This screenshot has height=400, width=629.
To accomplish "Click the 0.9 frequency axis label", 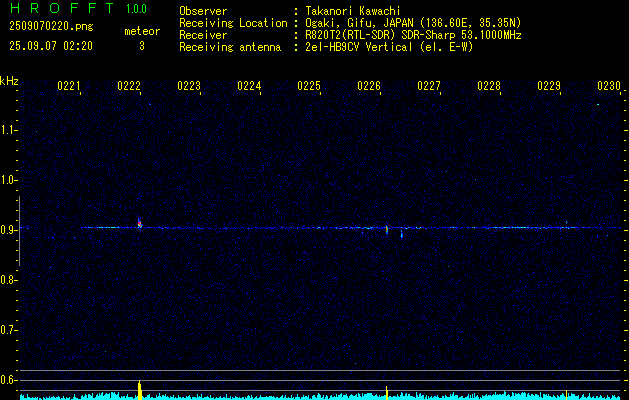I will pos(7,230).
